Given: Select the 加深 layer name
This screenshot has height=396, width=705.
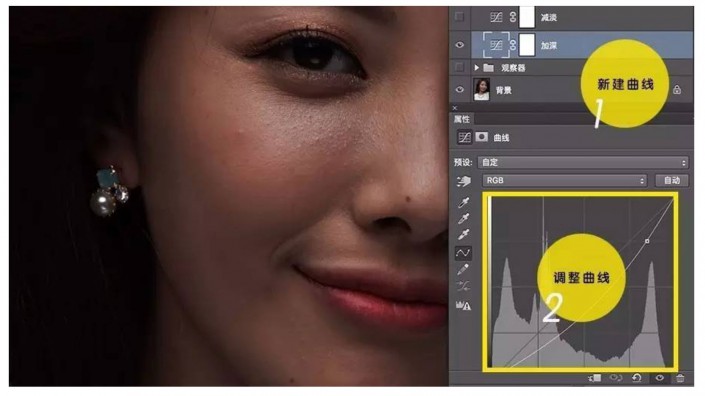Looking at the screenshot, I should [x=549, y=45].
